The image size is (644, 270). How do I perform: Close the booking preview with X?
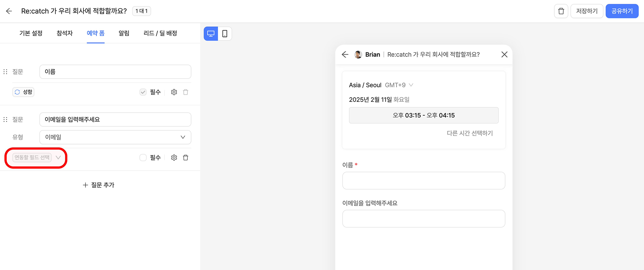click(504, 54)
